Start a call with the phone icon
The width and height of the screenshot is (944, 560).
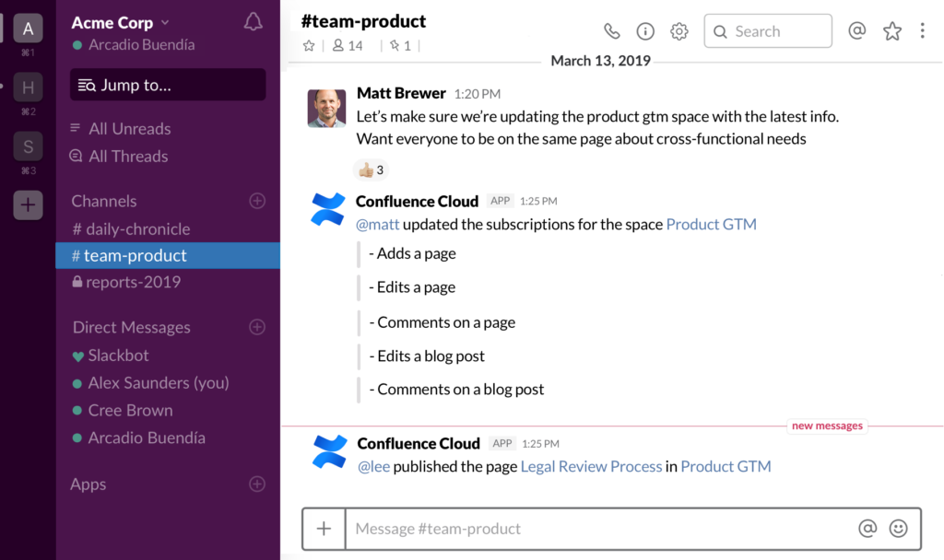pos(612,31)
